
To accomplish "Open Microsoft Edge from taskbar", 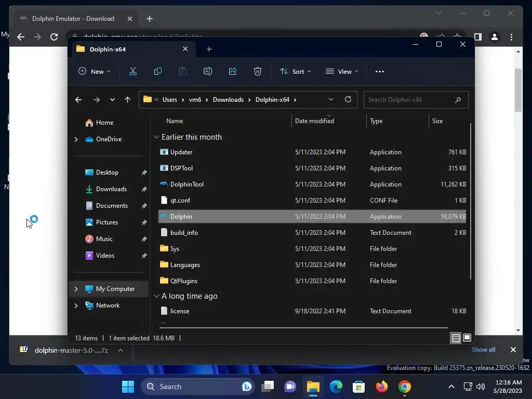I will coord(336,387).
